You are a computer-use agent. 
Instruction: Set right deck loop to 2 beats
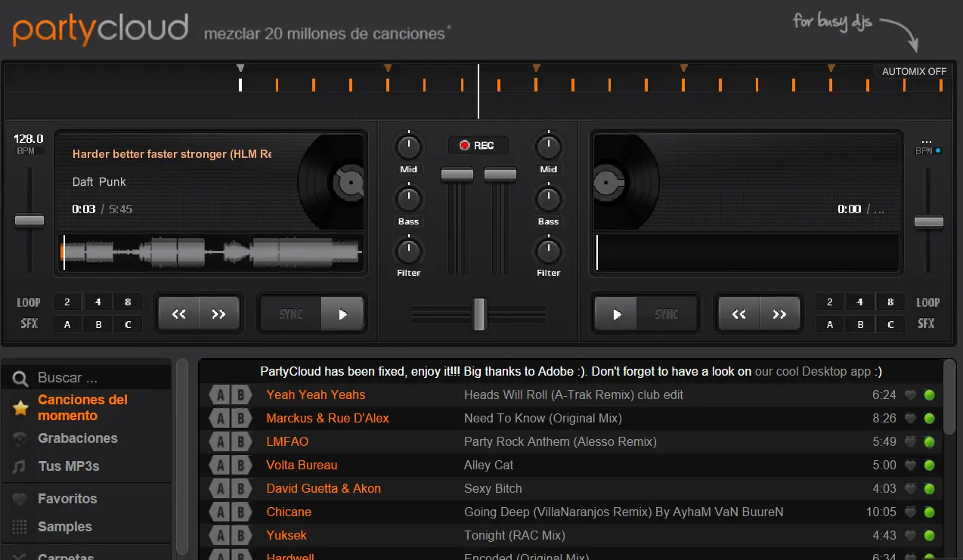830,302
